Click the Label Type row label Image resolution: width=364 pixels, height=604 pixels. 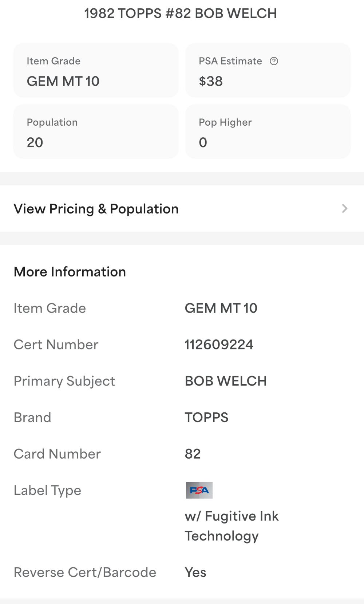(47, 490)
